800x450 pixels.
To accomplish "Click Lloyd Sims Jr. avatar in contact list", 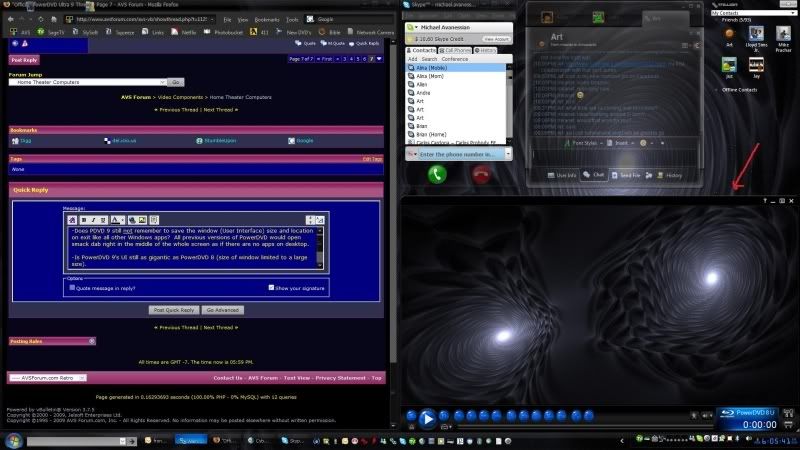I will [756, 34].
